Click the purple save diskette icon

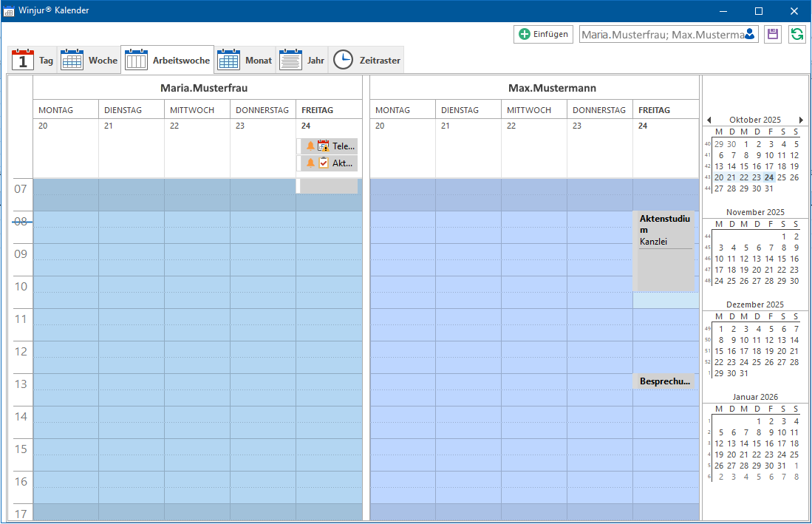pos(773,34)
